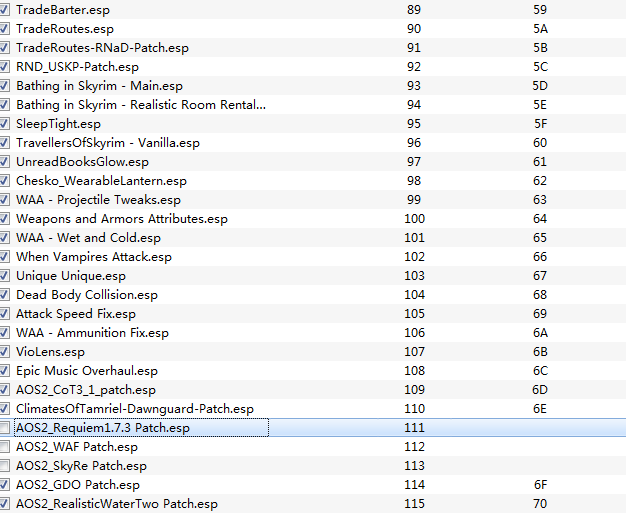Enable the AOS2_SkyRe Patch.esp checkbox

click(4, 466)
